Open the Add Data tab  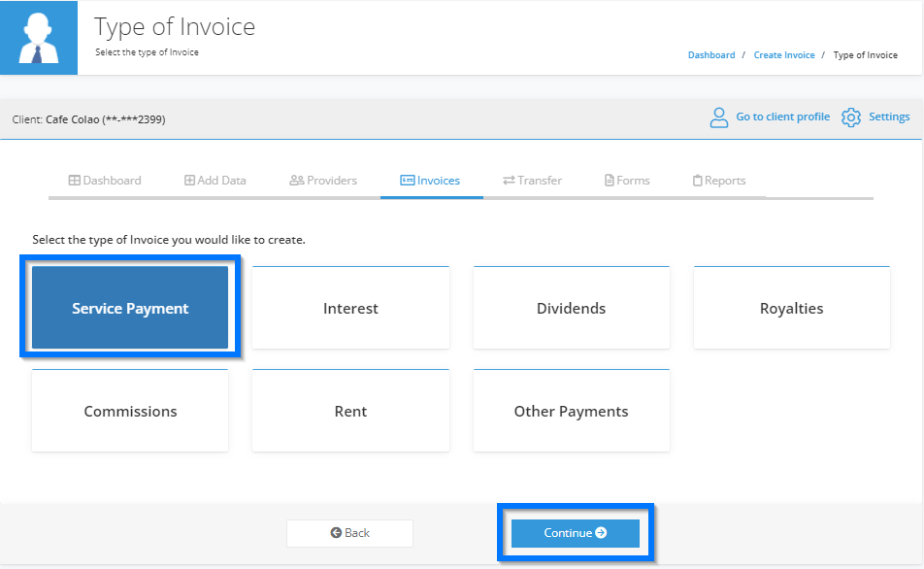click(215, 181)
